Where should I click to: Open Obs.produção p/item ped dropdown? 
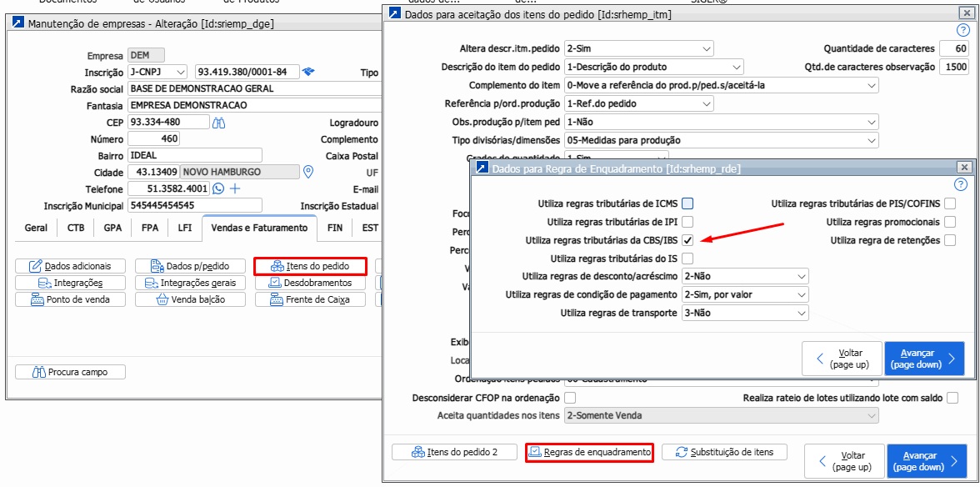click(x=722, y=122)
